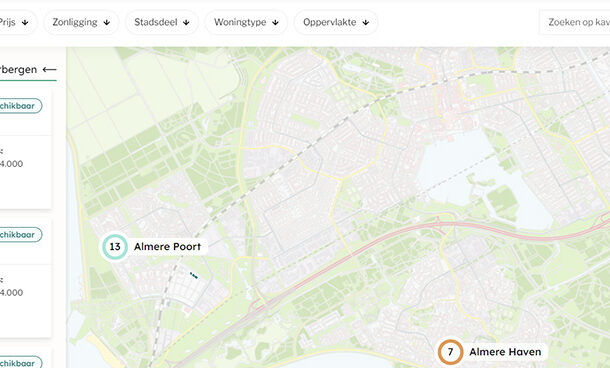Click the orange cluster marker showing 7
This screenshot has height=368, width=610.
pyautogui.click(x=450, y=352)
